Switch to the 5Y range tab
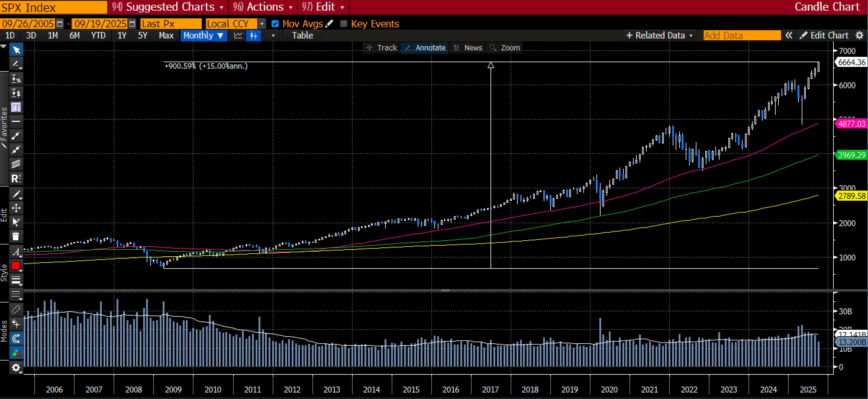This screenshot has height=399, width=868. pos(143,36)
